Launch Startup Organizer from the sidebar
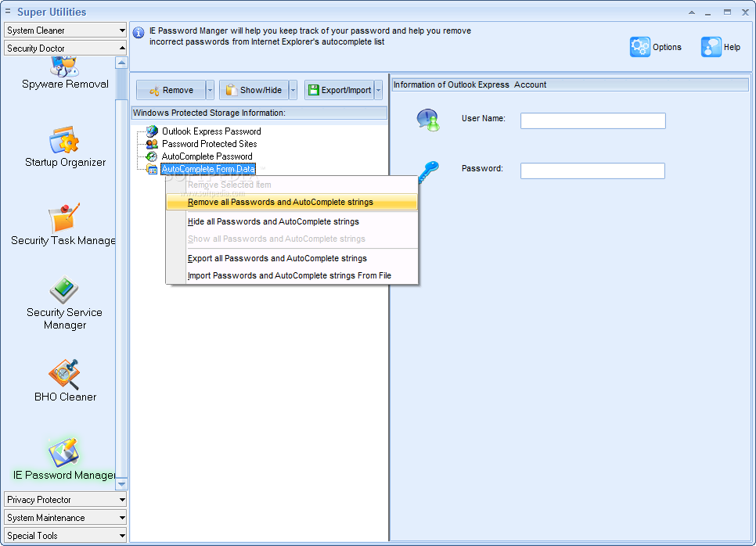The height and width of the screenshot is (546, 756). pos(64,140)
